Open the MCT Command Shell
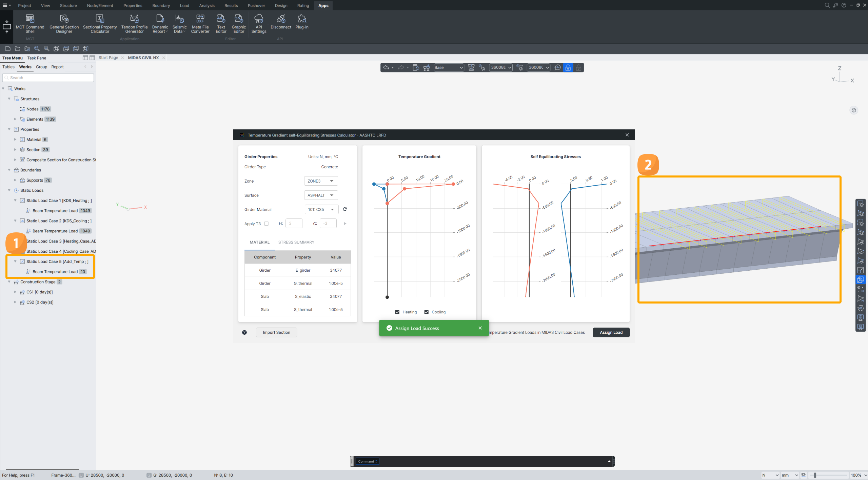The image size is (868, 480). click(x=30, y=23)
